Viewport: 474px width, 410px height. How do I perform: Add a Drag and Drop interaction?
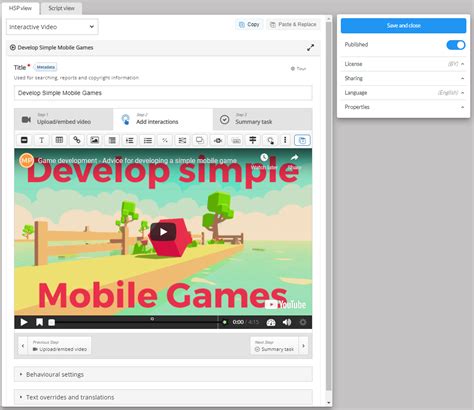[200, 140]
